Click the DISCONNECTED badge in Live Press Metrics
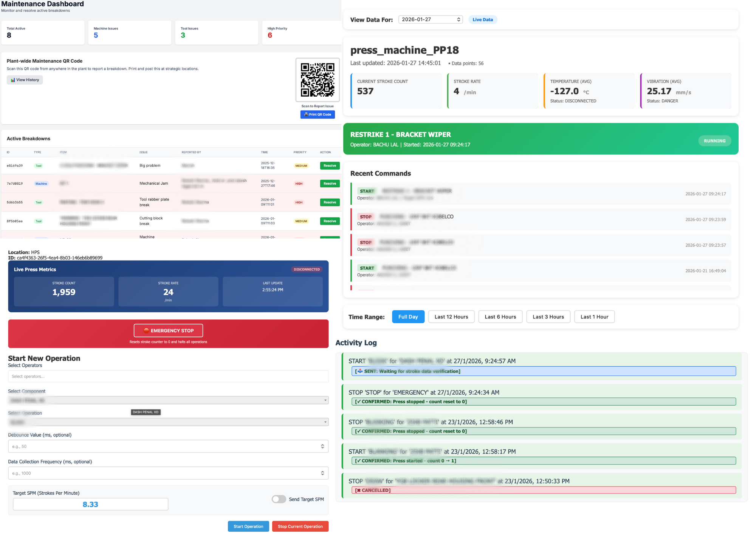 pos(306,269)
